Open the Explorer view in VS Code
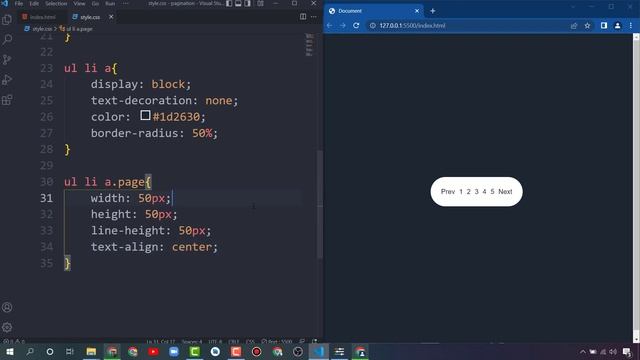This screenshot has height=360, width=640. [x=7, y=20]
